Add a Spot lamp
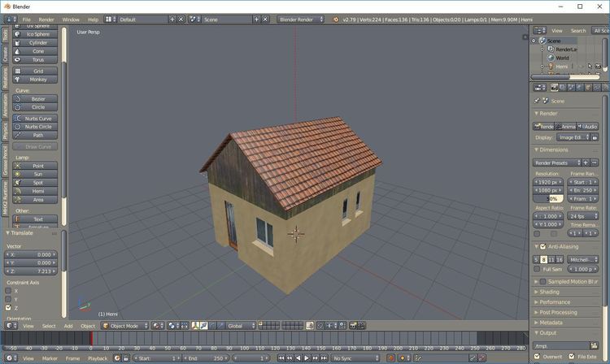 35,183
